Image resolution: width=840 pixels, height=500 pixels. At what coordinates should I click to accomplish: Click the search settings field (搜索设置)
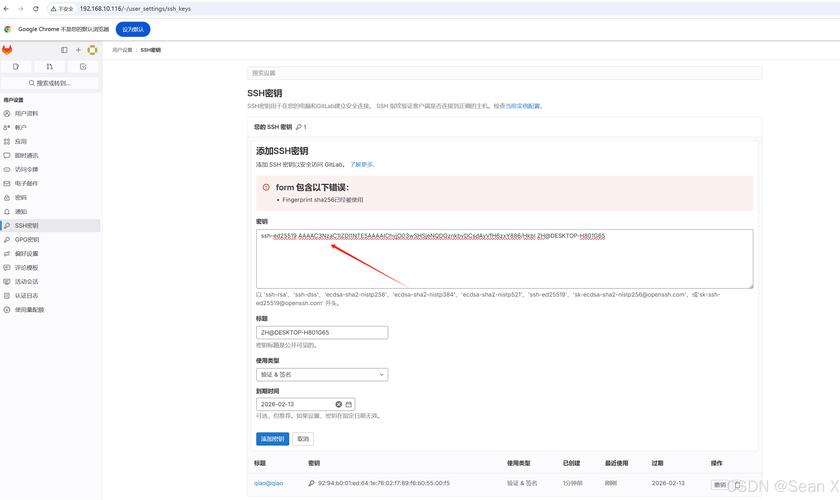[505, 73]
